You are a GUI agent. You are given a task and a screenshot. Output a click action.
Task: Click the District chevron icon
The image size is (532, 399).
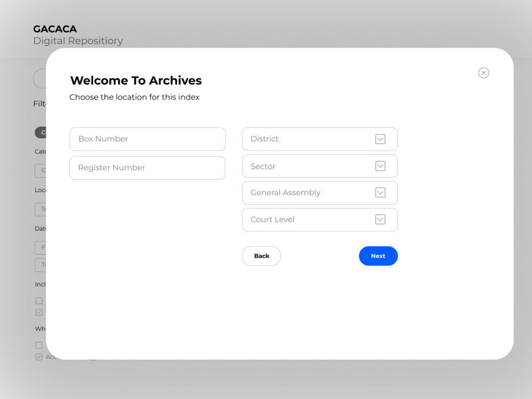[380, 139]
